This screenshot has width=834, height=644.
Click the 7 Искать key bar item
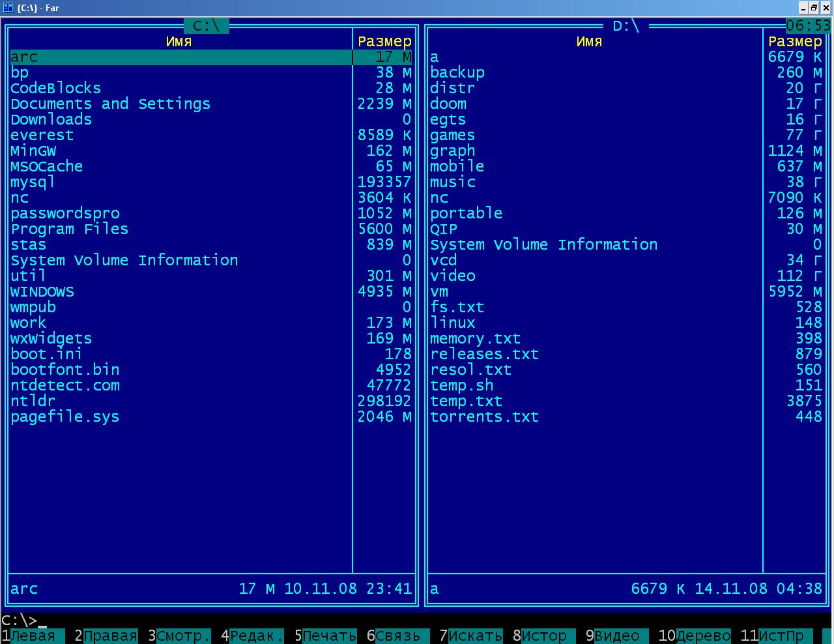[x=471, y=636]
